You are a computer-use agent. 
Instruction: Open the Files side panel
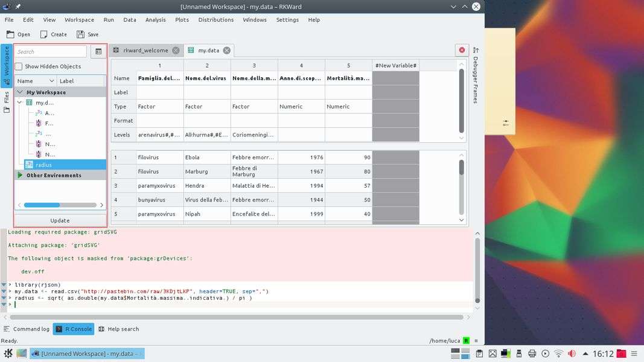[x=7, y=101]
